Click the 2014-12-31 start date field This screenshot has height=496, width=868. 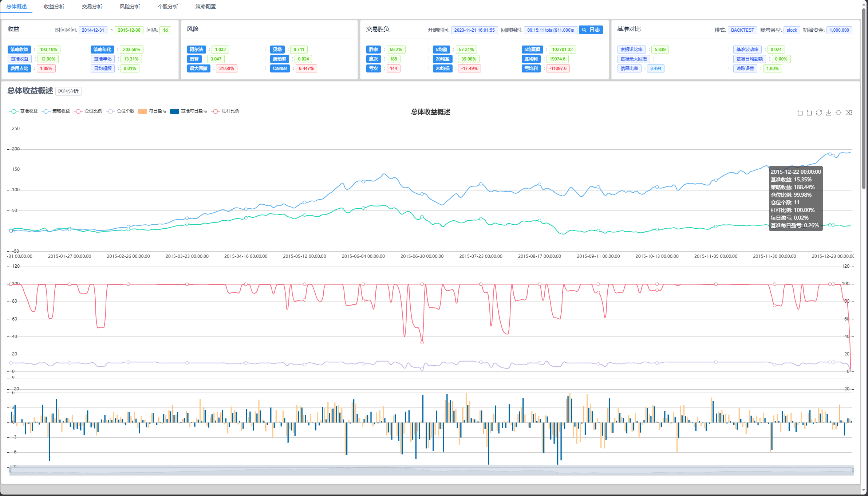[x=93, y=30]
